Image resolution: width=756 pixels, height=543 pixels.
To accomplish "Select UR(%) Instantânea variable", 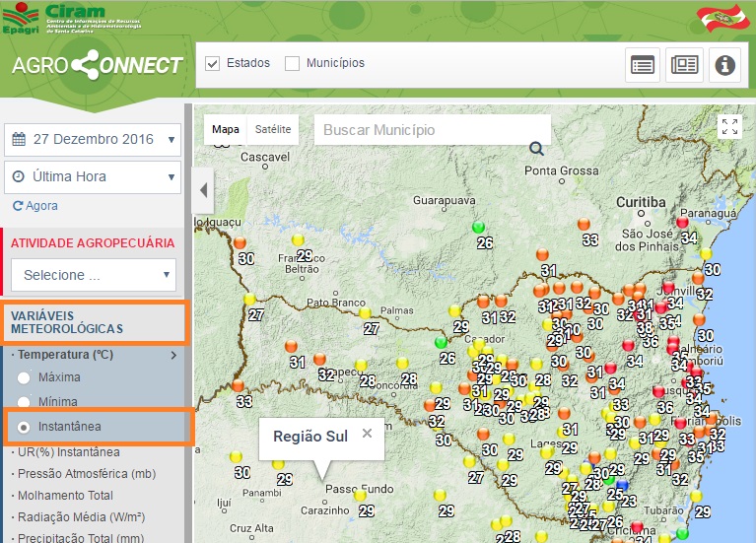I will 68,452.
